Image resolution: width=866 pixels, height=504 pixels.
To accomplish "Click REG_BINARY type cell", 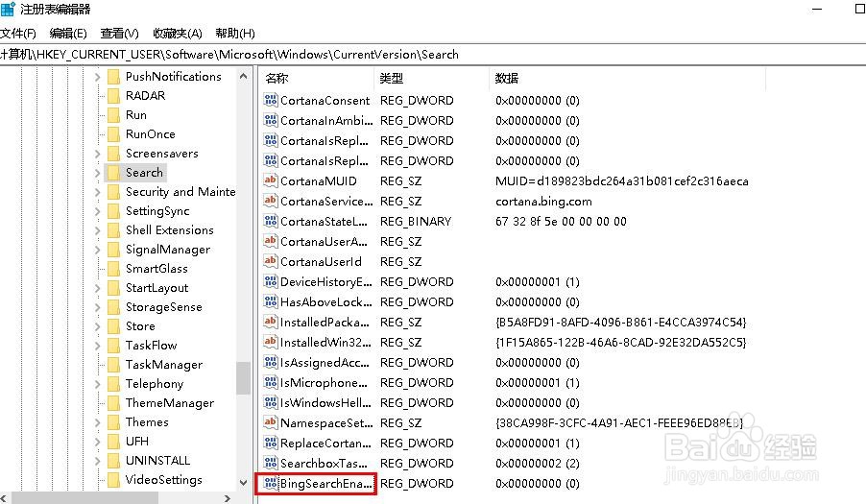I will (416, 222).
